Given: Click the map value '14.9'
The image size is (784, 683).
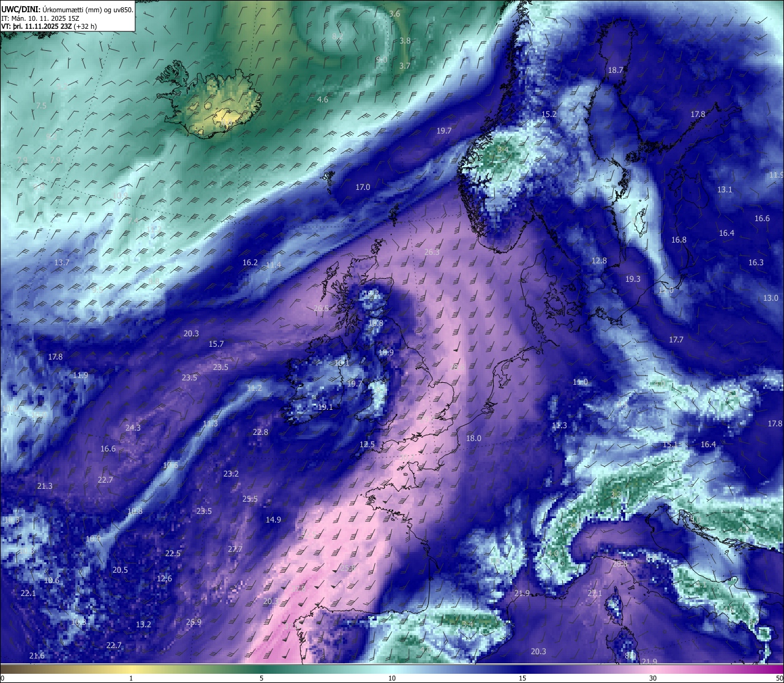Looking at the screenshot, I should coord(273,519).
